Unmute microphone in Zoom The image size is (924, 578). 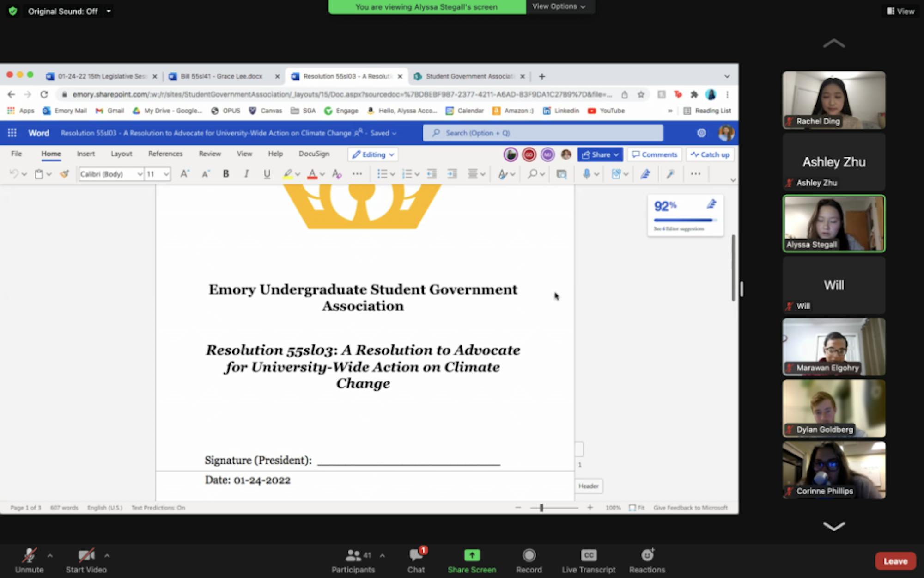click(29, 561)
